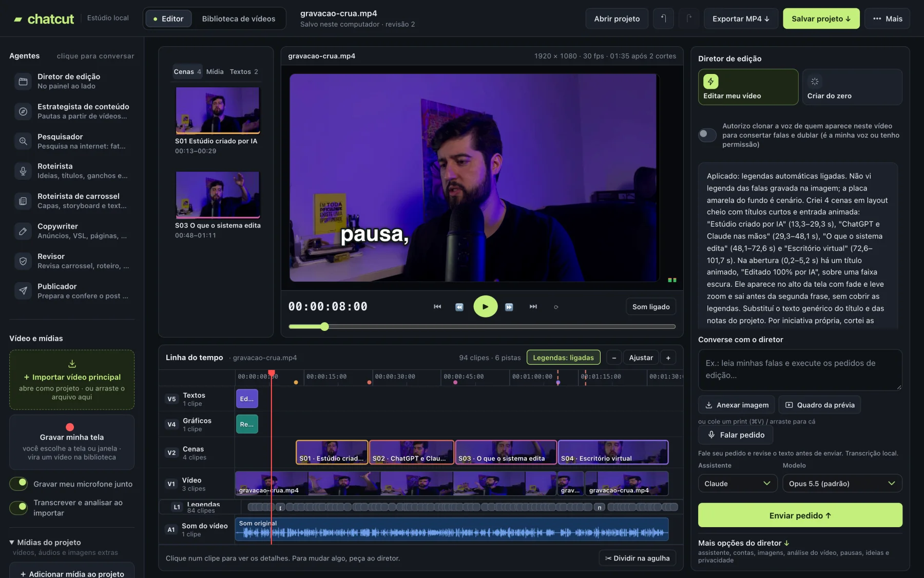The image size is (924, 578).
Task: Skip to the end of the video
Action: click(533, 307)
